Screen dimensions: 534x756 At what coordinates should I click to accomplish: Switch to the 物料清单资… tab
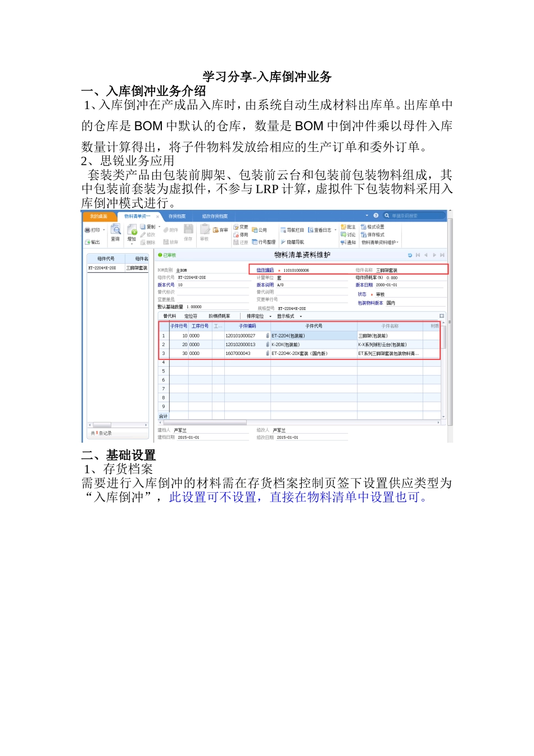pos(137,216)
